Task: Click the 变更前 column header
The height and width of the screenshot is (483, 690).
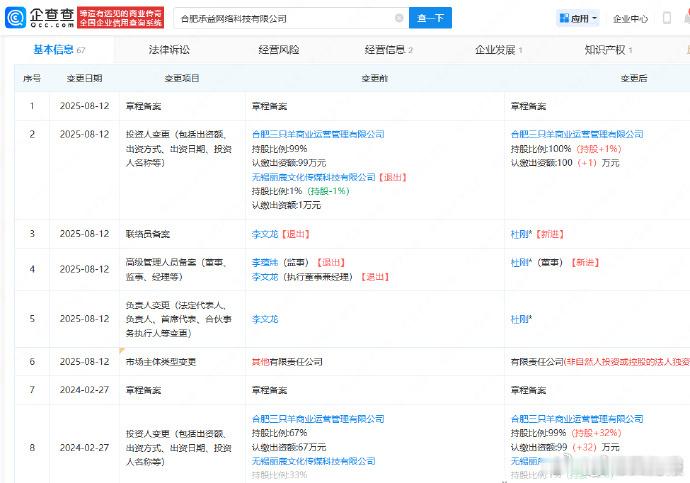Action: pyautogui.click(x=374, y=78)
